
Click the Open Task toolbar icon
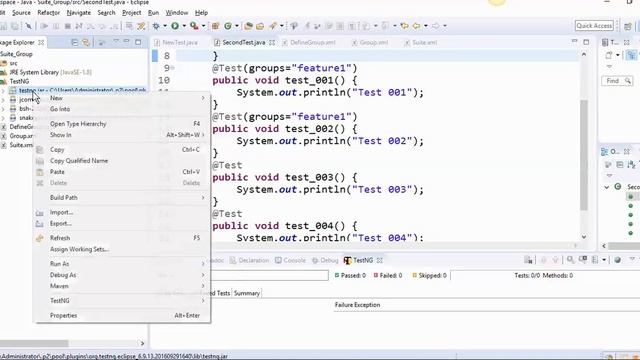(260, 26)
